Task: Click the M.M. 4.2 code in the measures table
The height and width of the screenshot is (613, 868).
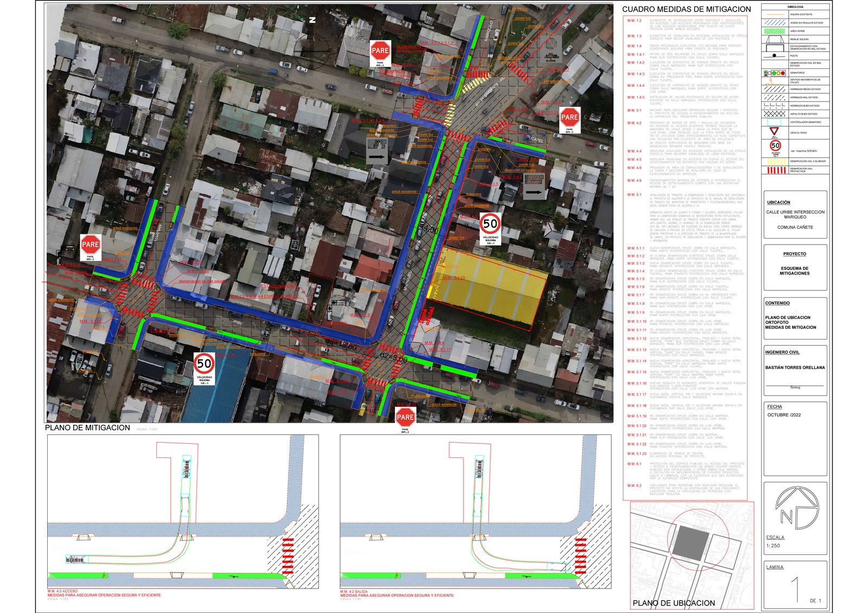Action: point(634,123)
